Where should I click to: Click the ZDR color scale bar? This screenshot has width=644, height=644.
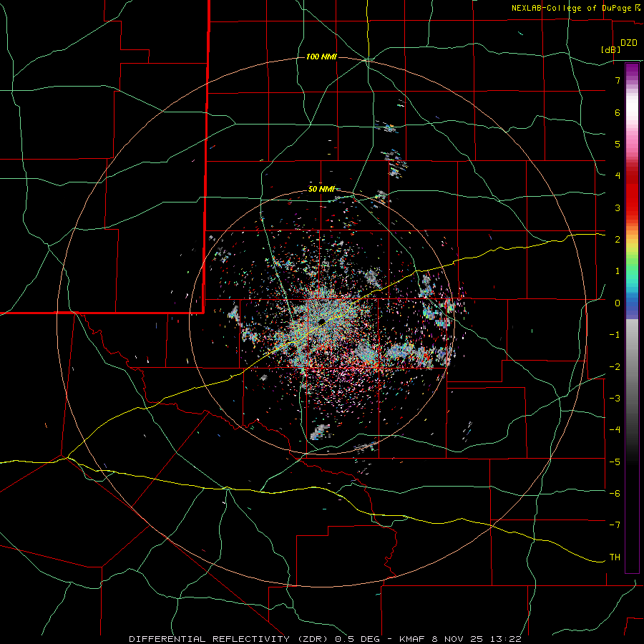[632, 318]
